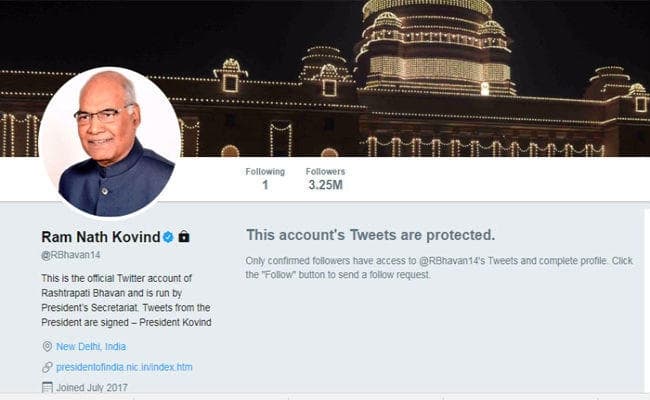Click the Joined July 2017 text

93,387
